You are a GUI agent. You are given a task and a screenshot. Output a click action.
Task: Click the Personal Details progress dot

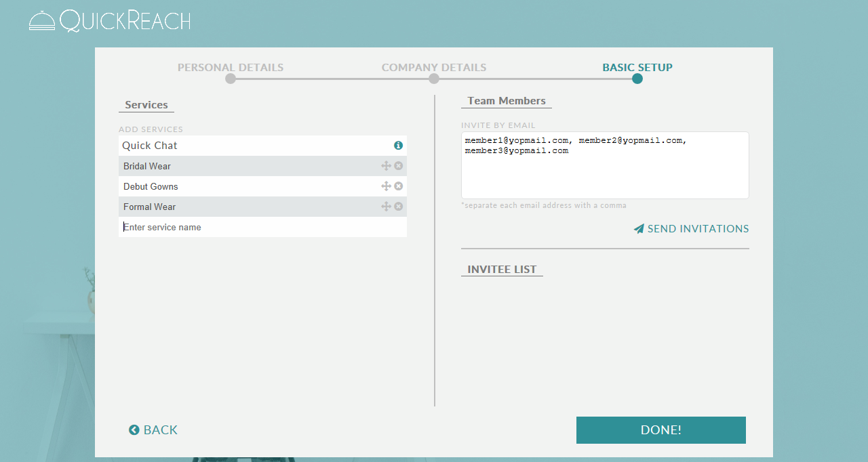(231, 79)
